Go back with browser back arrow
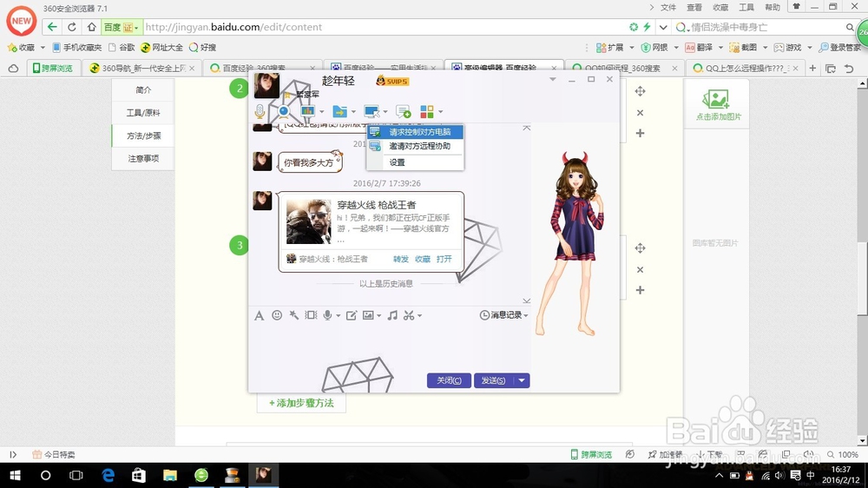The height and width of the screenshot is (488, 868). point(52,27)
